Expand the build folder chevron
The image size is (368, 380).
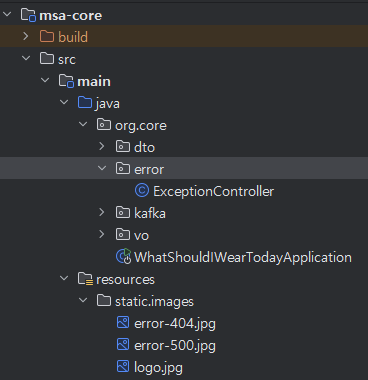[26, 36]
